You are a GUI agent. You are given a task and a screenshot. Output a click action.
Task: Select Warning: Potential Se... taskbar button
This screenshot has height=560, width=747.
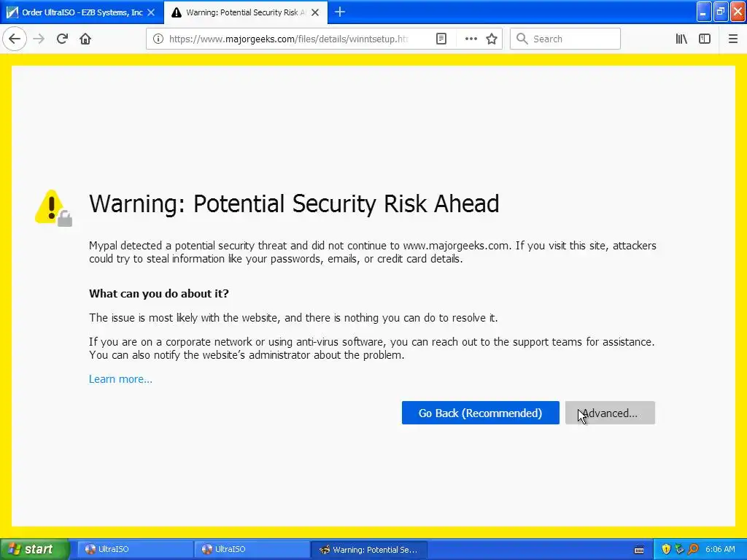[368, 550]
